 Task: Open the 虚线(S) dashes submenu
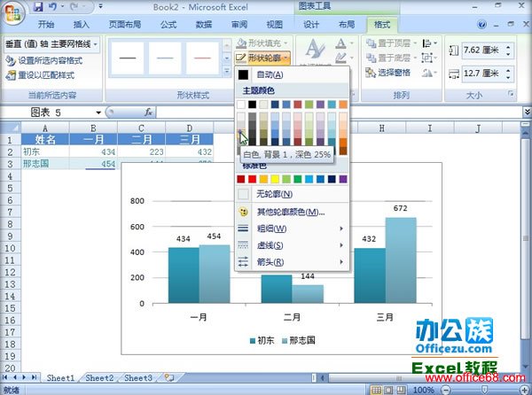tap(293, 245)
